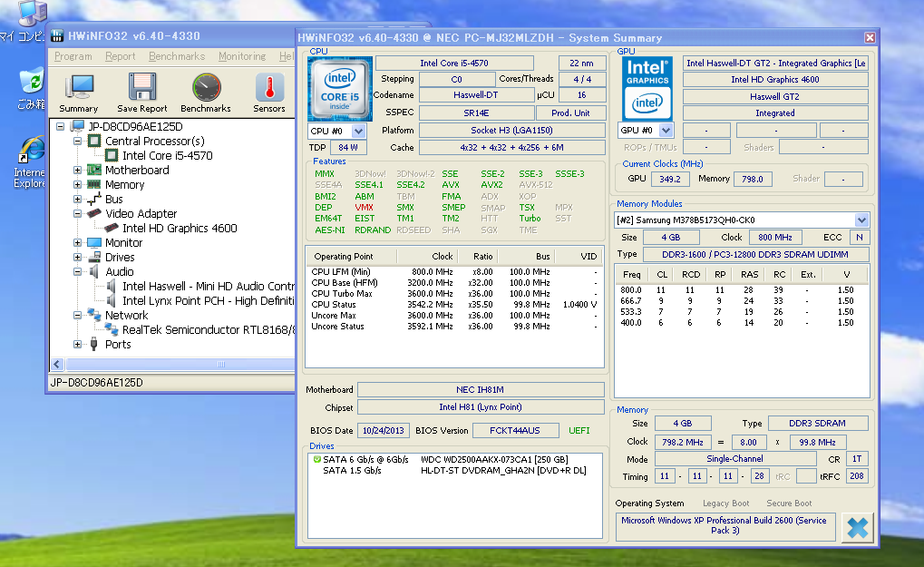Click the chip icon for Intel Core i5-4570
This screenshot has width=924, height=567.
[112, 156]
